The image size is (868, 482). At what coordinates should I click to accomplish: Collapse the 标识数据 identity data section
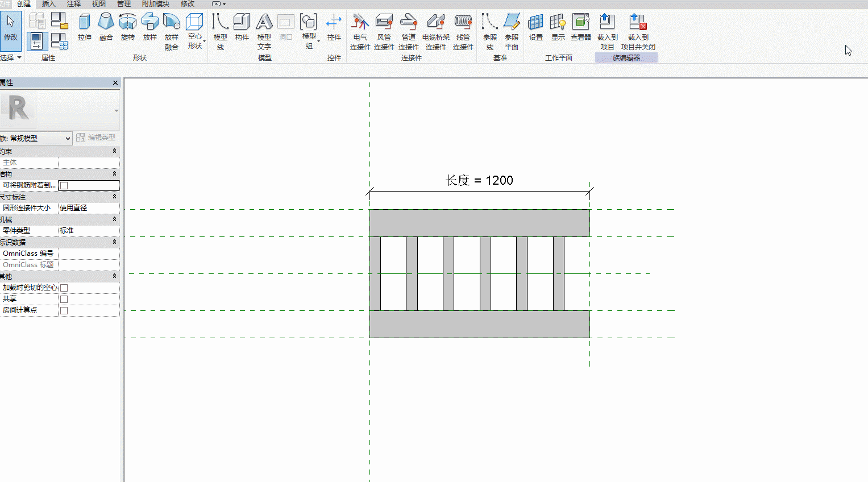click(114, 242)
